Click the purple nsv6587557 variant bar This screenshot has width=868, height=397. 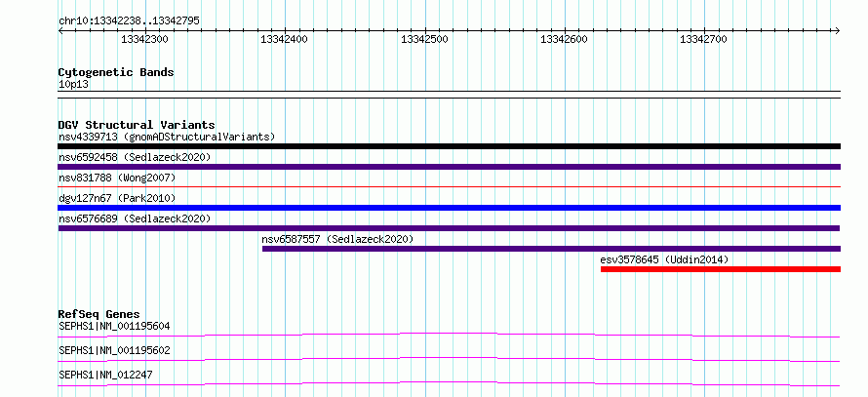point(551,249)
